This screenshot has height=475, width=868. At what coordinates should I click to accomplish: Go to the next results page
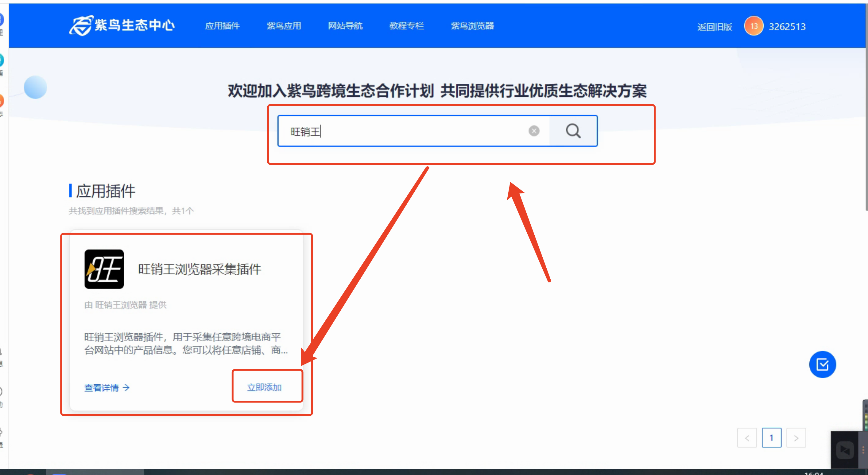click(796, 438)
